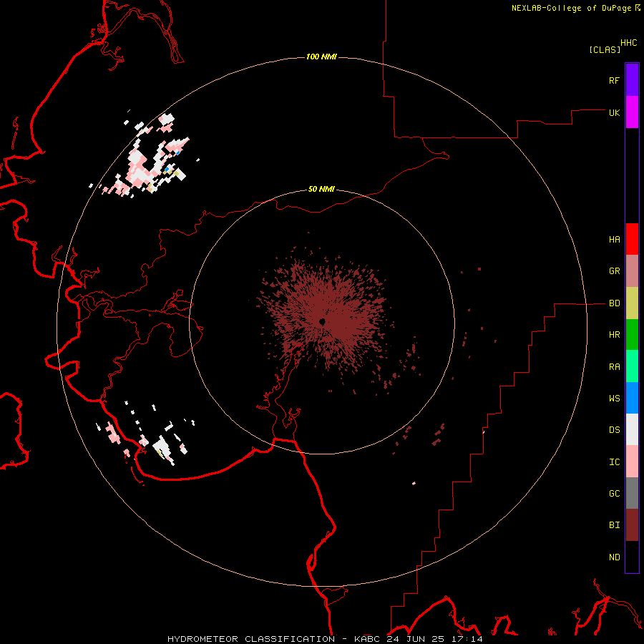Click the BI brown legend swatch

coord(632,525)
